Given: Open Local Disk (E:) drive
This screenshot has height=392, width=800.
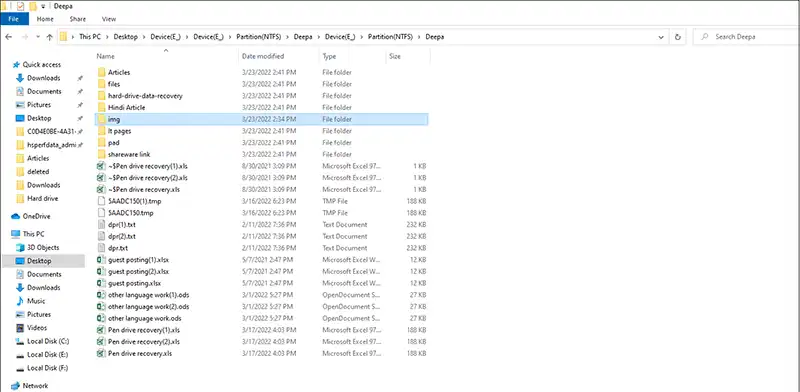Looking at the screenshot, I should [47, 354].
